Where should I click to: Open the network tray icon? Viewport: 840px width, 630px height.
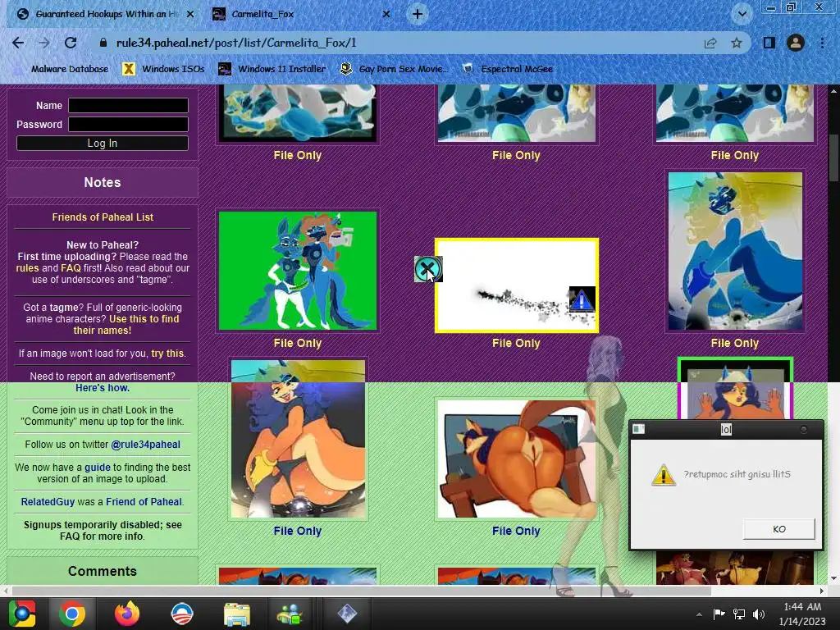tap(739, 614)
